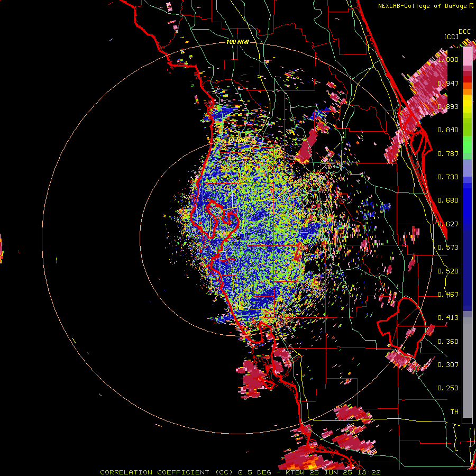This screenshot has width=476, height=476.
Task: Click the 0.787 scale value
Action: tap(448, 153)
